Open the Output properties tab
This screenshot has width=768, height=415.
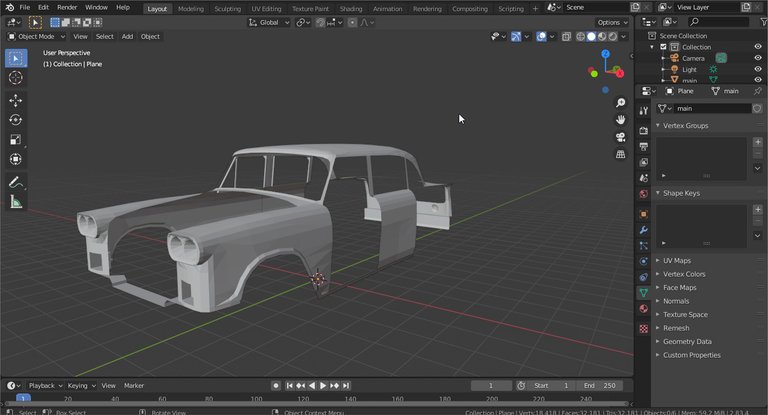[644, 146]
